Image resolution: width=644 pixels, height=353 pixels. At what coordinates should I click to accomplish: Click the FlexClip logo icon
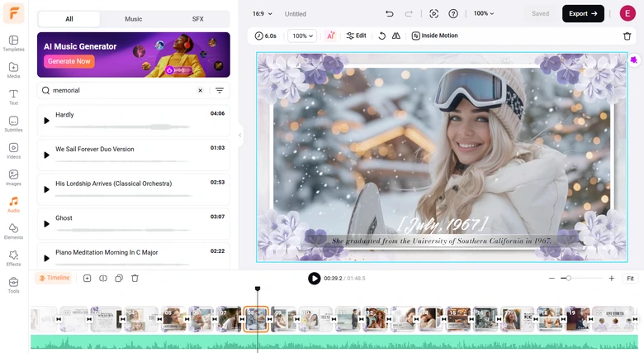(x=13, y=13)
